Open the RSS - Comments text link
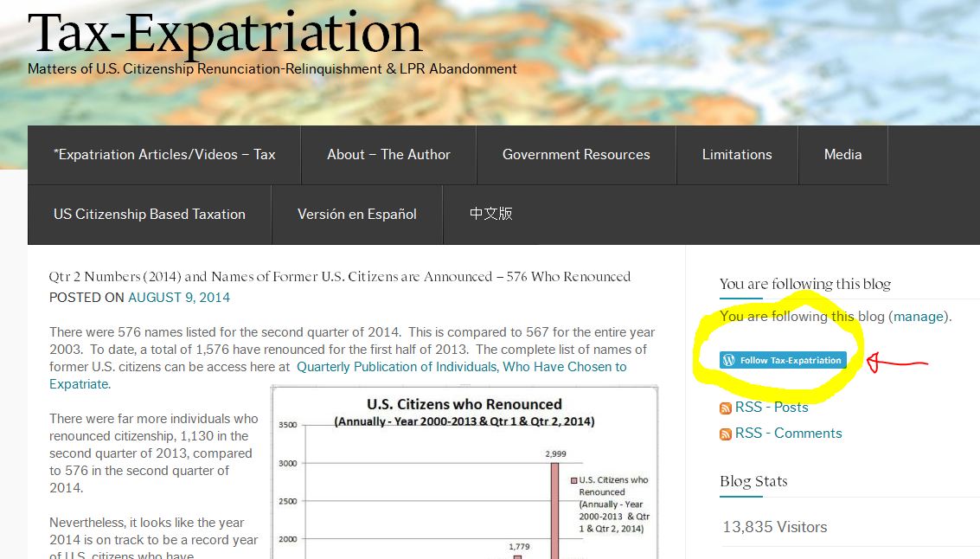The height and width of the screenshot is (559, 980). 788,434
